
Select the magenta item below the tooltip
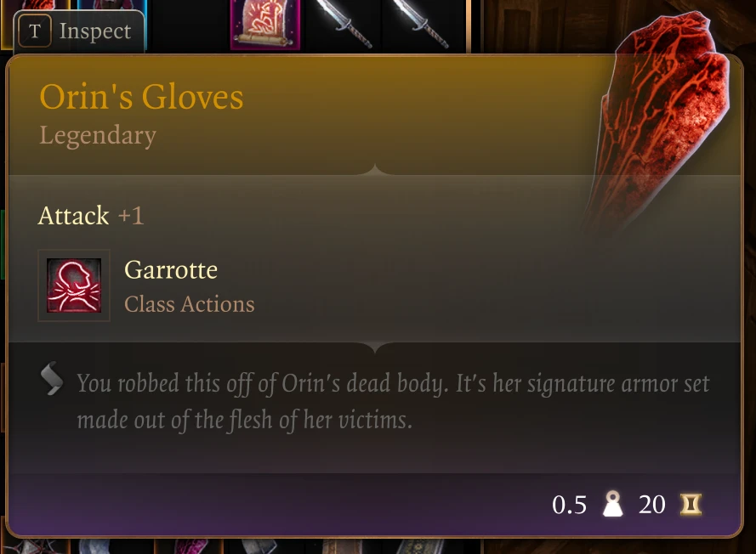point(190,546)
